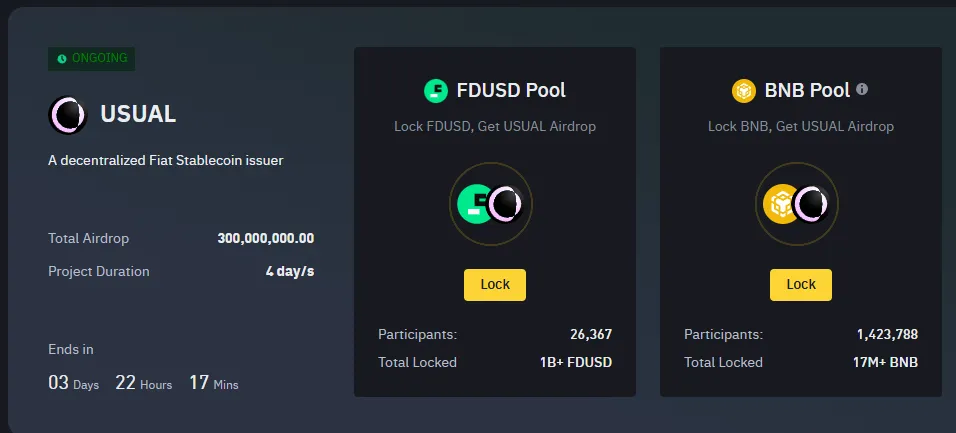
Task: Click the Total Airdrop amount 300,000,000.00
Action: [265, 238]
